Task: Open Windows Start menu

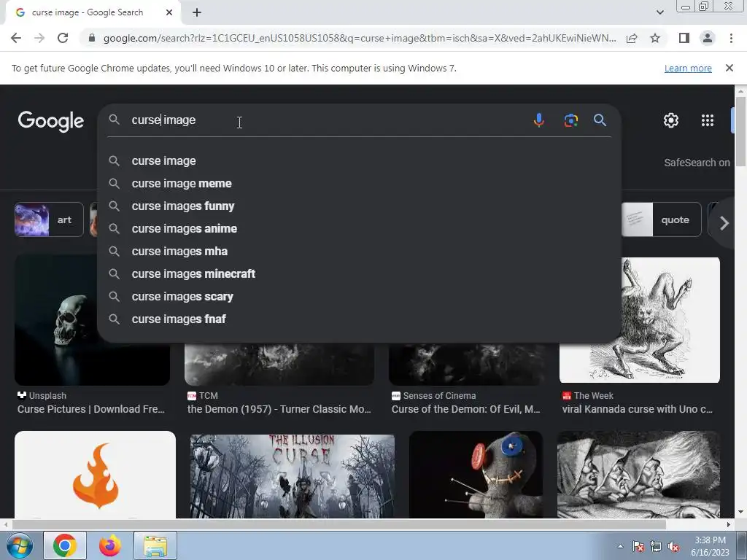Action: 20,545
